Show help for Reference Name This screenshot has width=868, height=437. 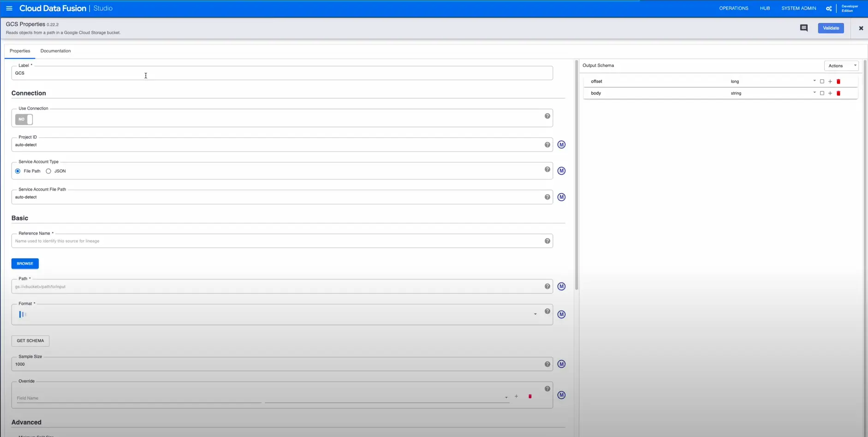click(x=547, y=241)
